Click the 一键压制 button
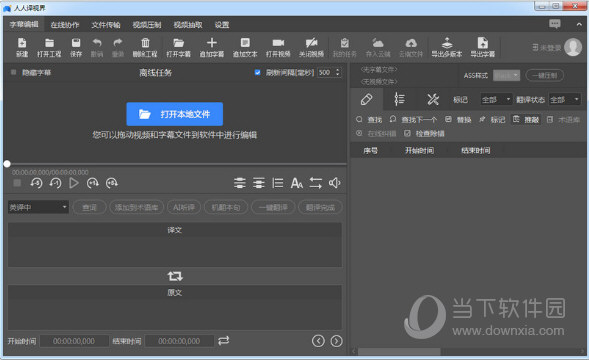Image resolution: width=589 pixels, height=360 pixels. (544, 76)
